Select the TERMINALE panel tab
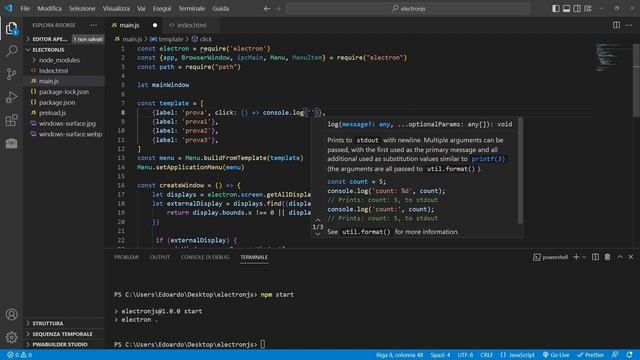 pos(254,257)
